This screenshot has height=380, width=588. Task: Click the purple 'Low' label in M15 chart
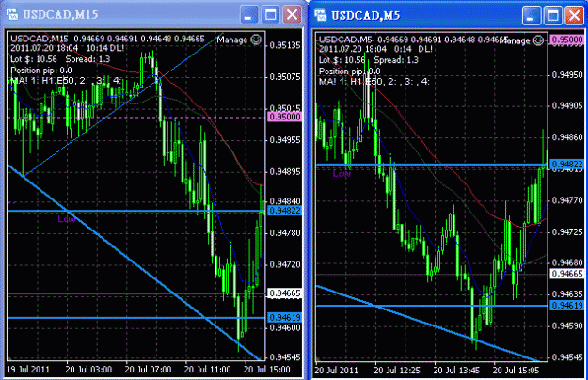(x=67, y=219)
